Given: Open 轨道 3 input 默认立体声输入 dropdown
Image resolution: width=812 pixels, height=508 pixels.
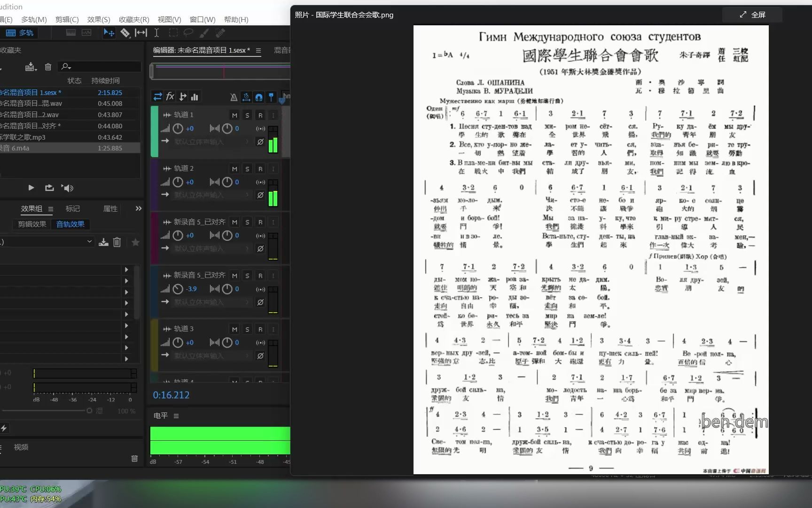Looking at the screenshot, I should (211, 356).
